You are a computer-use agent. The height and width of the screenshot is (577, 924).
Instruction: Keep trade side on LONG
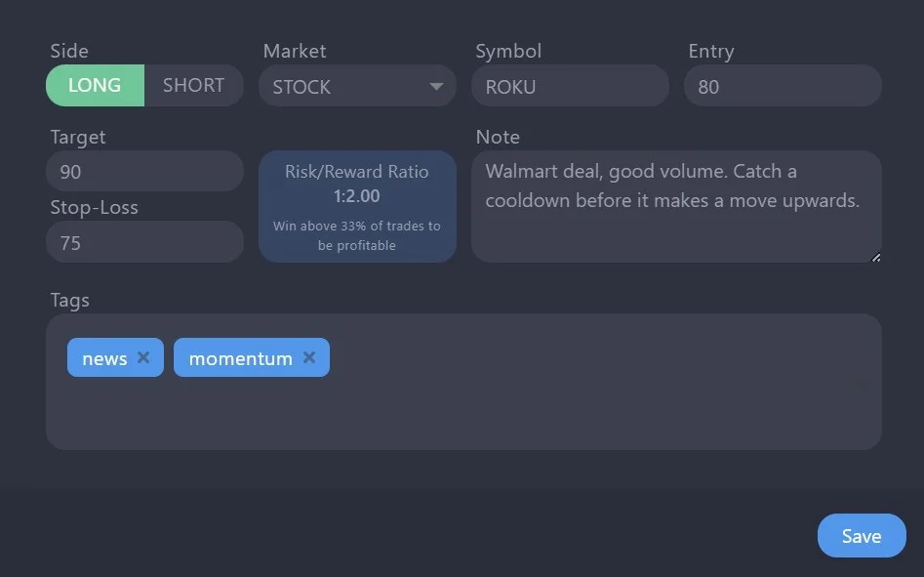coord(95,85)
